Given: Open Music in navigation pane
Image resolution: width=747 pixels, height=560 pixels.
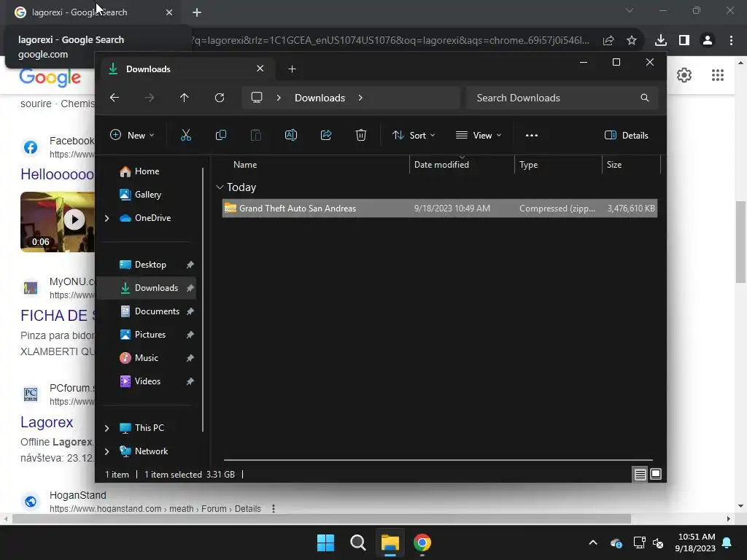Looking at the screenshot, I should click(146, 358).
